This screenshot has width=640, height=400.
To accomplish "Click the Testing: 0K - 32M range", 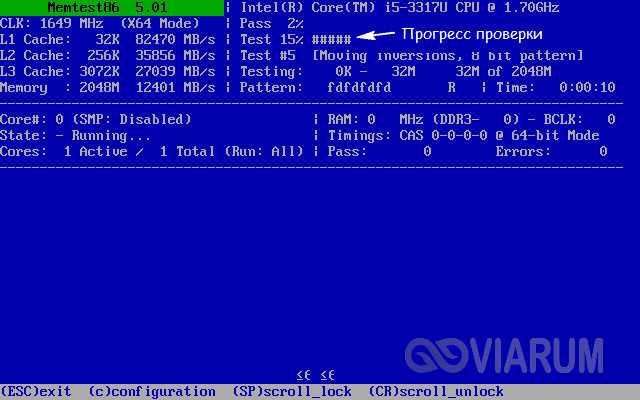I will (x=328, y=71).
